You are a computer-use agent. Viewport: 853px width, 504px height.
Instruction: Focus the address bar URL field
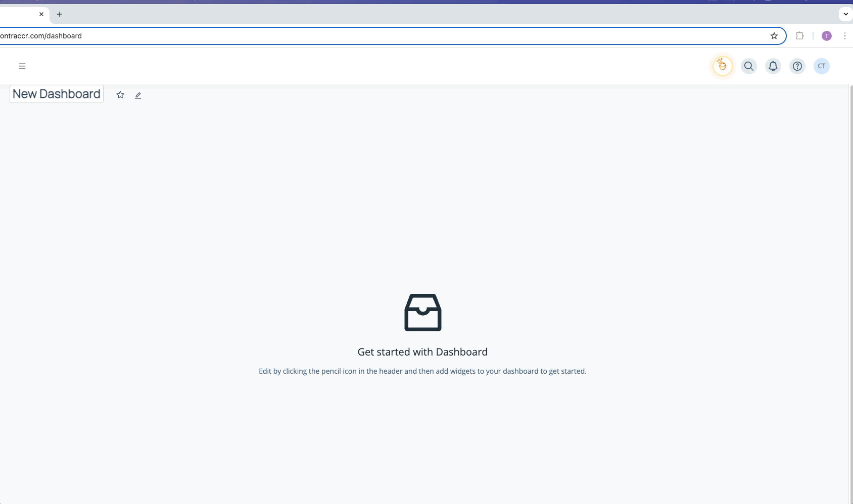[384, 36]
